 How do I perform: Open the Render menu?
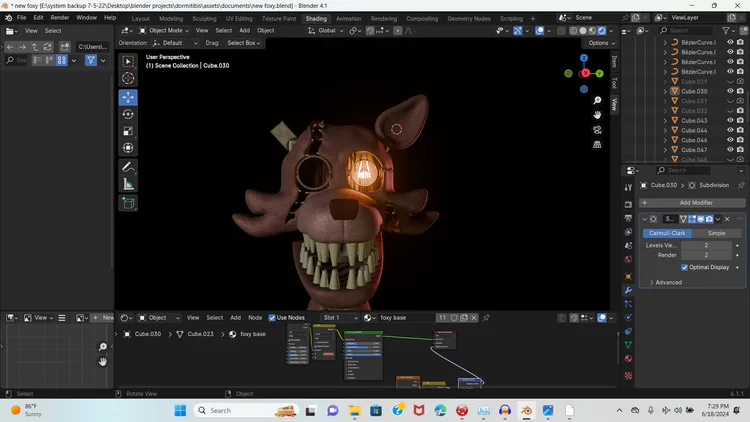click(60, 18)
